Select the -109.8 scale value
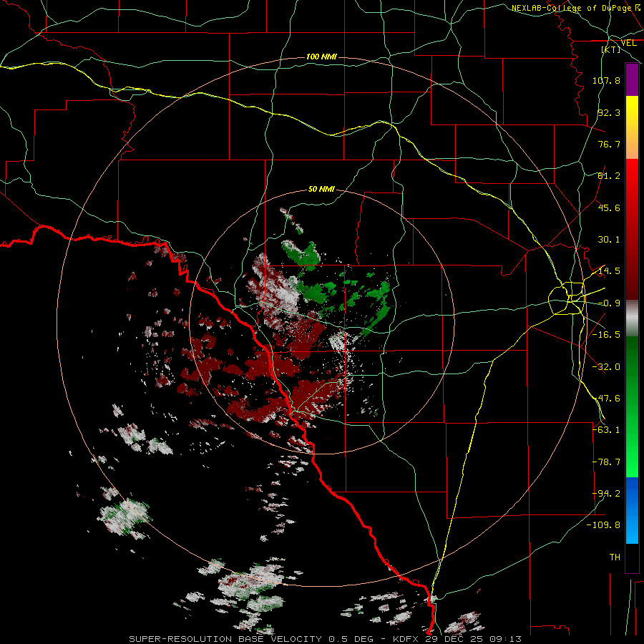 (603, 525)
